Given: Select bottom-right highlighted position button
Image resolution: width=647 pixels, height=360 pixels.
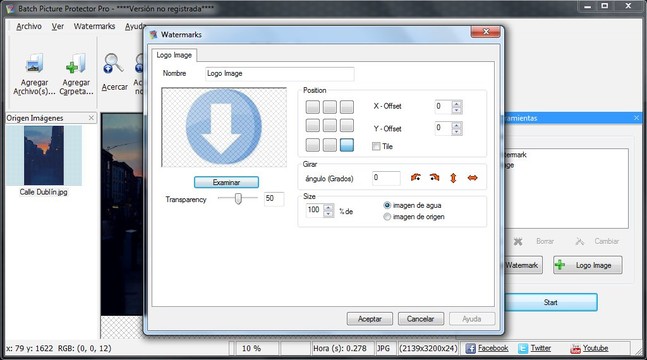Looking at the screenshot, I should pyautogui.click(x=347, y=145).
